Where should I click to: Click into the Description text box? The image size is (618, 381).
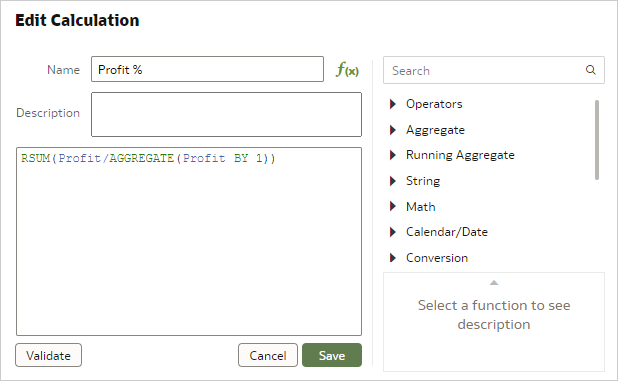coord(226,115)
